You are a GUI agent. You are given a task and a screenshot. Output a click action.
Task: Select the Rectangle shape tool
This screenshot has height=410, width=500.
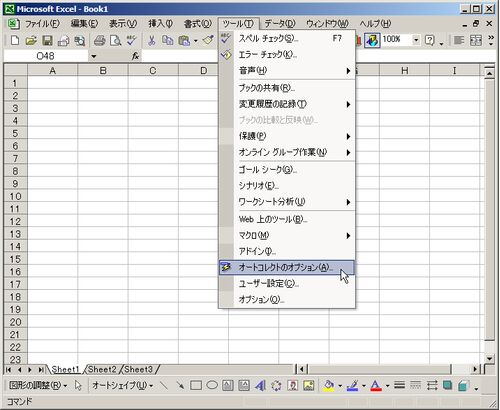[196, 386]
